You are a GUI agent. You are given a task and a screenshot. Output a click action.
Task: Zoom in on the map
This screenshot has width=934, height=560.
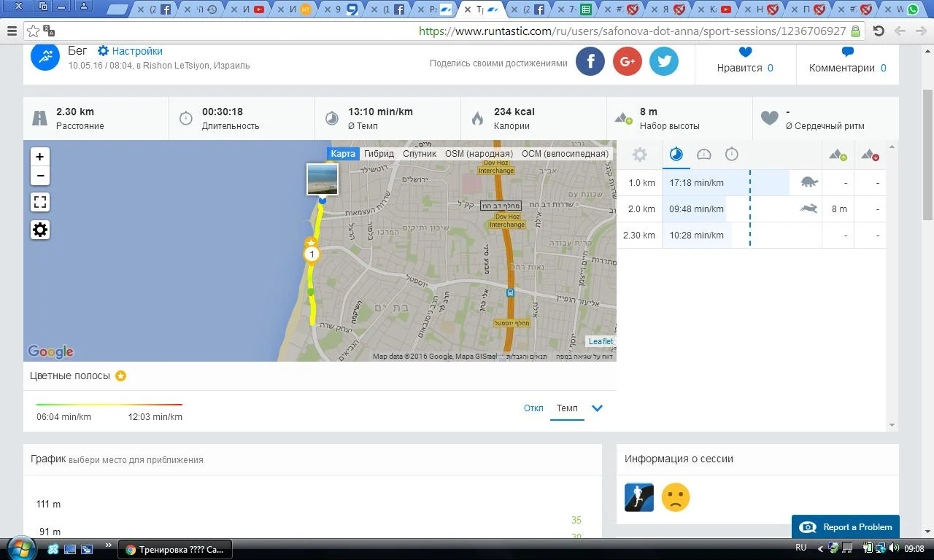tap(40, 157)
